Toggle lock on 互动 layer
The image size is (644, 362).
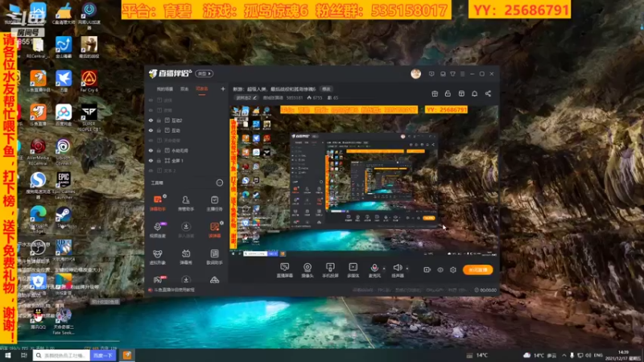point(159,130)
